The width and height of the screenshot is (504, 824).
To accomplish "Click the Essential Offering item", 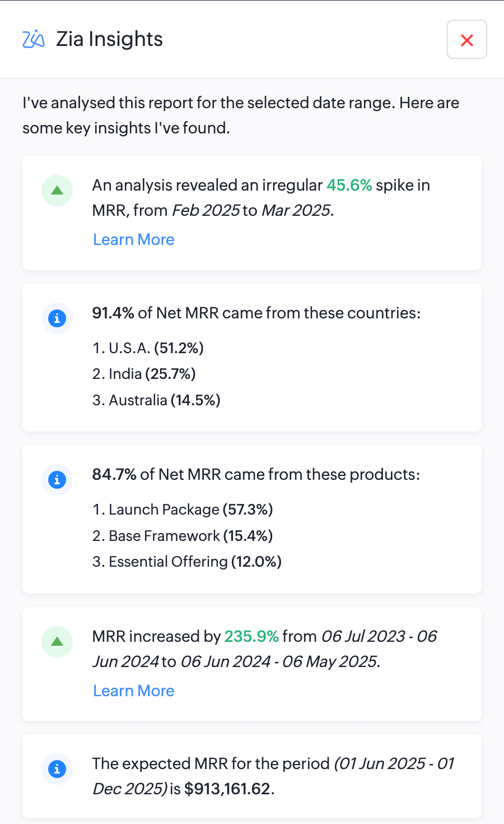I will [186, 562].
